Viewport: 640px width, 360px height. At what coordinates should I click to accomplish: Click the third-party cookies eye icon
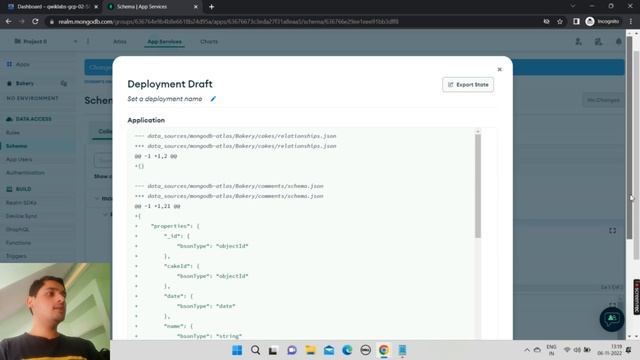(546, 21)
